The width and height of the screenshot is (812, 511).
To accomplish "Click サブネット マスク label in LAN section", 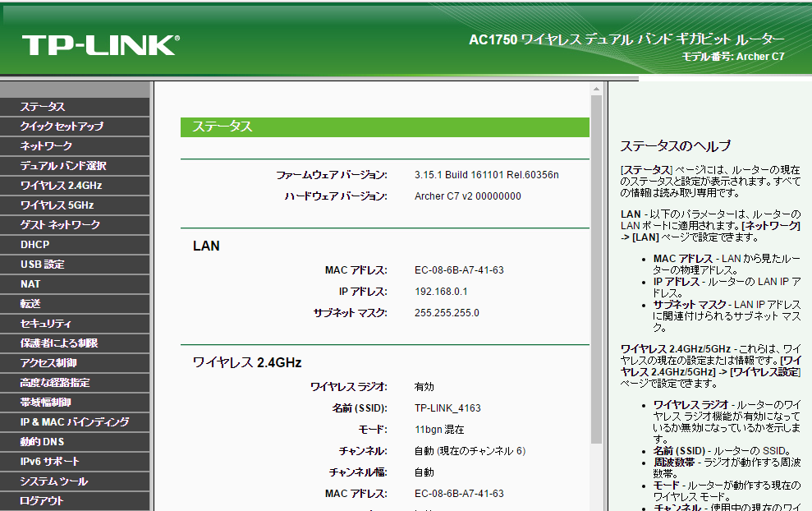I will 350,313.
